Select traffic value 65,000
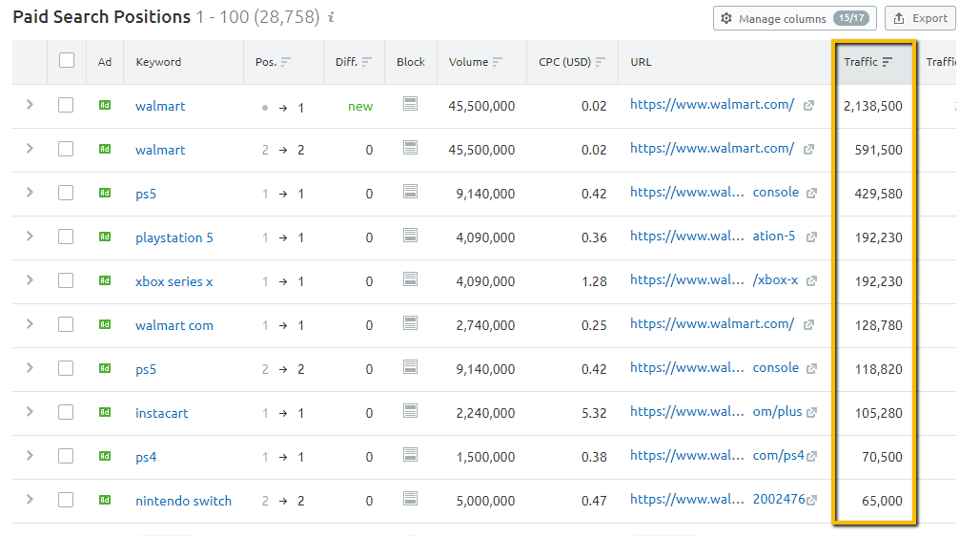 click(882, 501)
